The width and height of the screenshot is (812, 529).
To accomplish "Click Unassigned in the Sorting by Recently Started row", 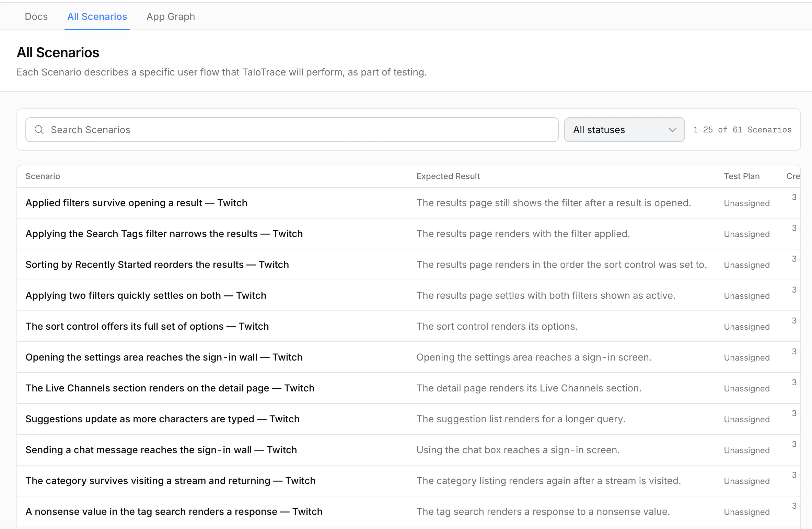I will tap(746, 265).
